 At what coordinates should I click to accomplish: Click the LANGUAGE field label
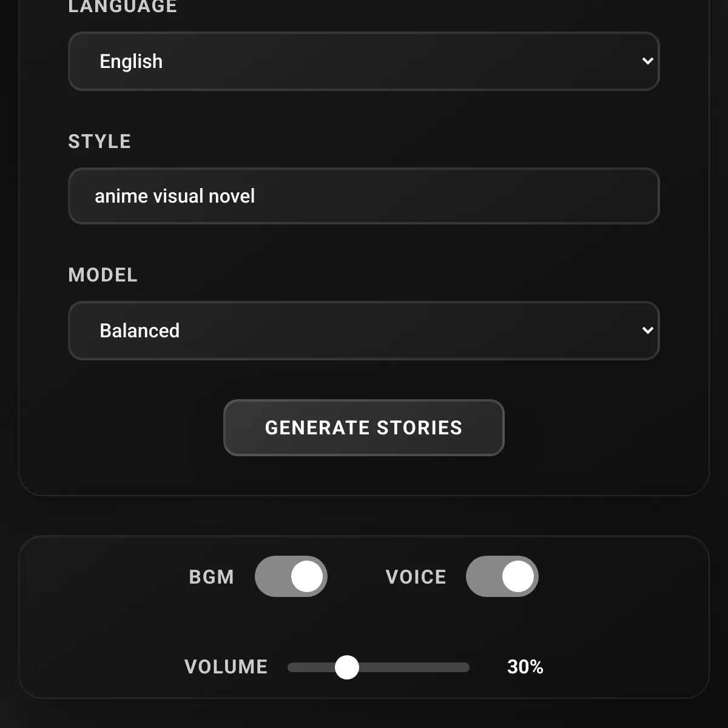[123, 7]
